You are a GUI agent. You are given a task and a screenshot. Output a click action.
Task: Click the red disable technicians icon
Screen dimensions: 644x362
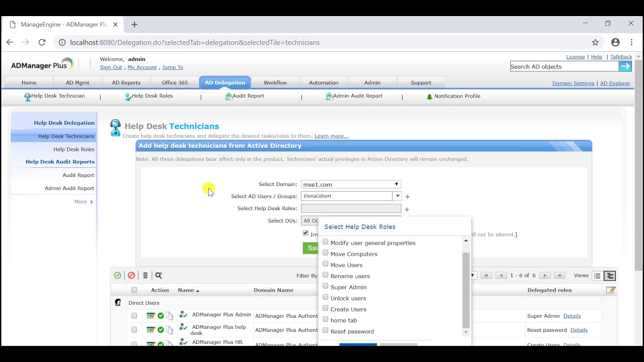131,276
